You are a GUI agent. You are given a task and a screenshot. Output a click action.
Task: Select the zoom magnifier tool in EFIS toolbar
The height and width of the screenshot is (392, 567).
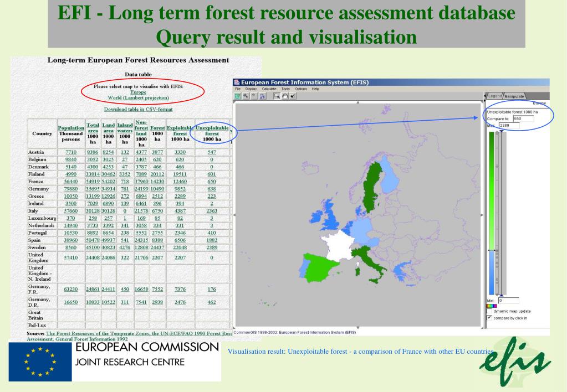point(246,96)
